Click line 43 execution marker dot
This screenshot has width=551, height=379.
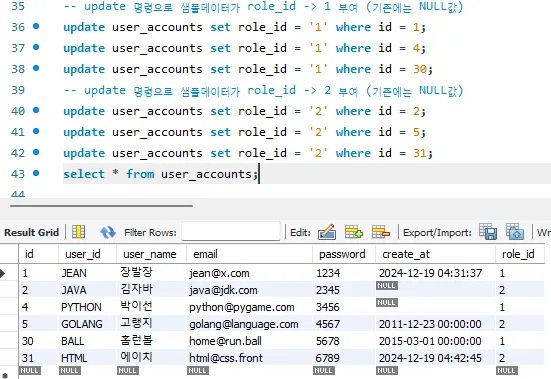pos(36,173)
